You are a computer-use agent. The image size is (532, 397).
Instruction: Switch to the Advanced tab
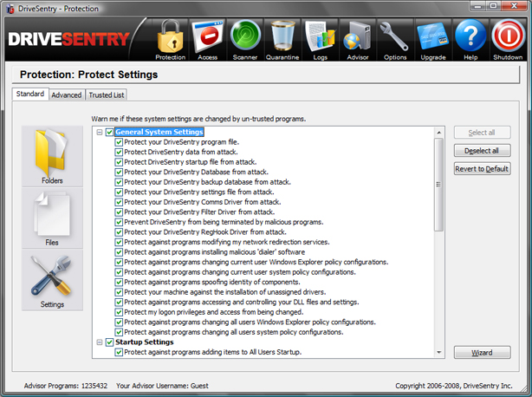click(x=67, y=95)
